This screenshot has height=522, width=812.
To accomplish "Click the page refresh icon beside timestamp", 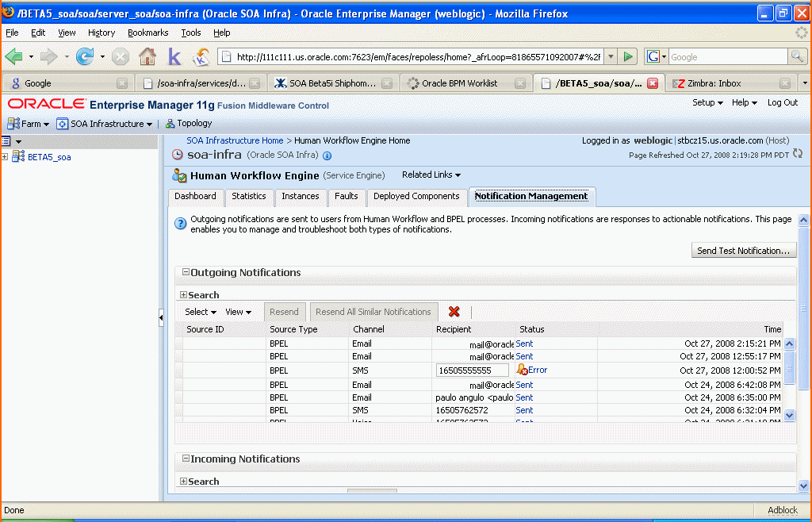I will coord(798,153).
